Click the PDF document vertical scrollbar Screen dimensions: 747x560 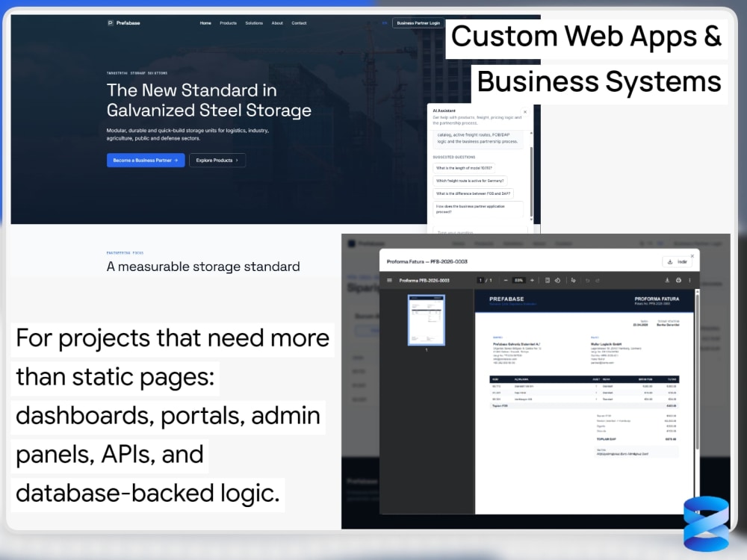click(x=697, y=371)
